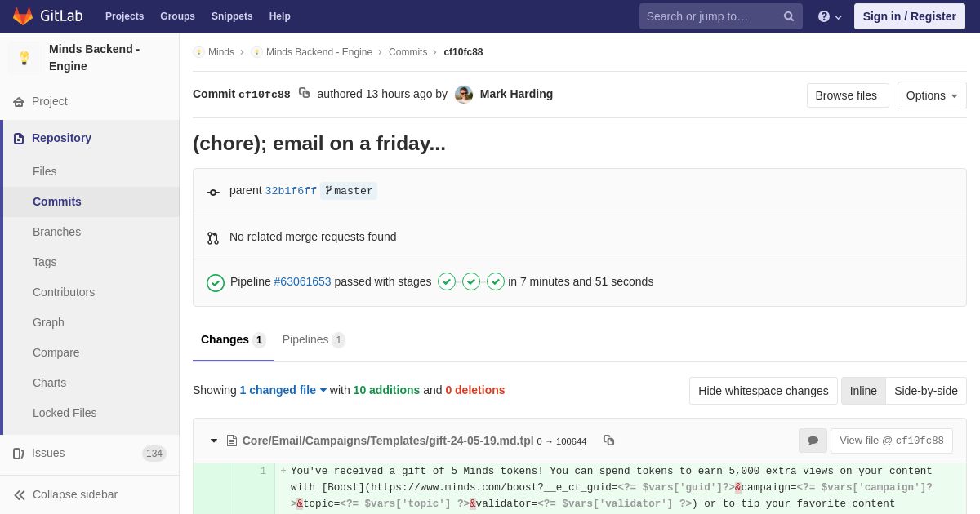
Task: Open parent commit 32b1f6ff
Action: (291, 191)
